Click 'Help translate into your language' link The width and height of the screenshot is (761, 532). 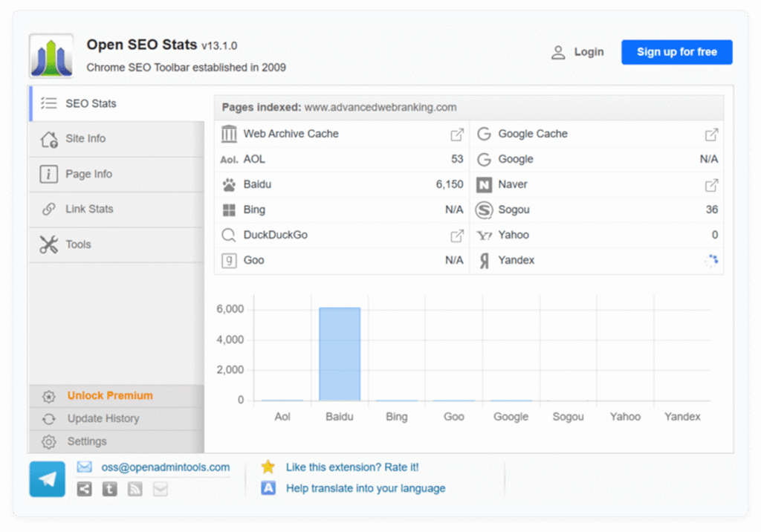tap(366, 488)
